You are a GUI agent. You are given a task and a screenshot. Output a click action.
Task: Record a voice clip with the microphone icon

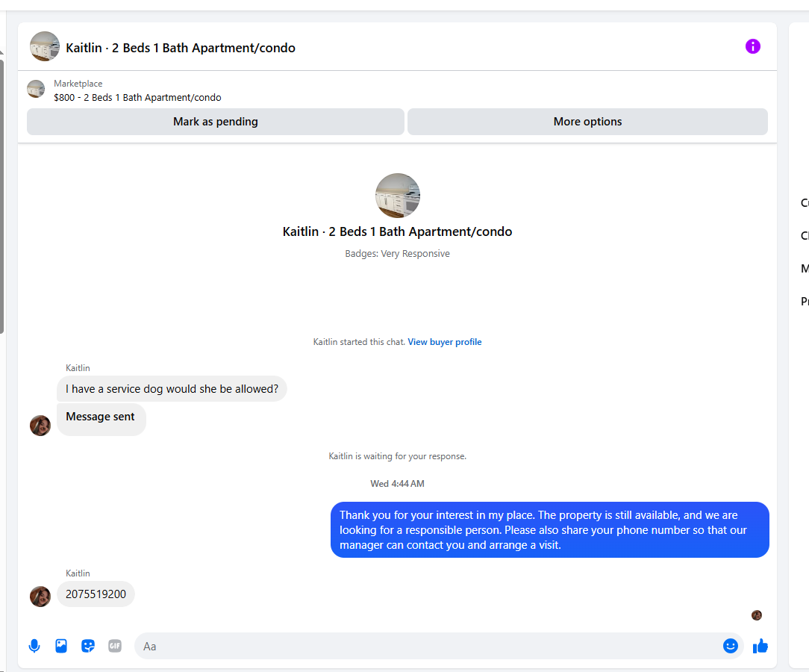click(34, 646)
